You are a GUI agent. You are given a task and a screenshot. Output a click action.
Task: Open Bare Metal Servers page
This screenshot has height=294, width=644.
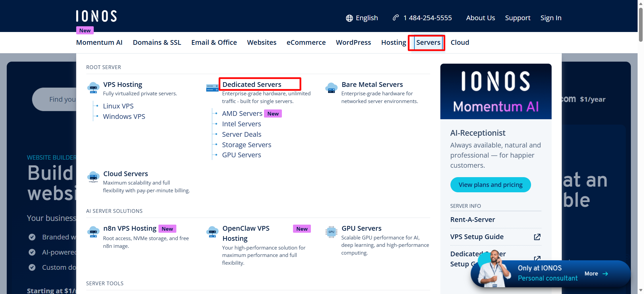tap(372, 85)
